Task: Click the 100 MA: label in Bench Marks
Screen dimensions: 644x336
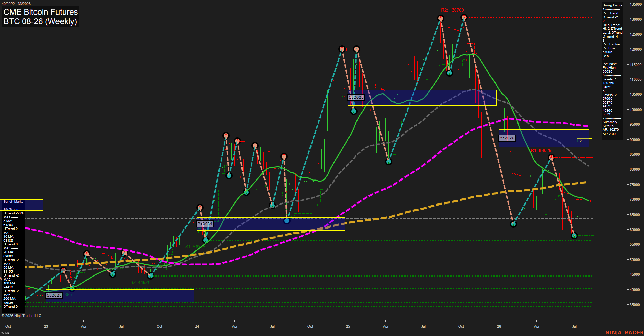Action: point(10,283)
